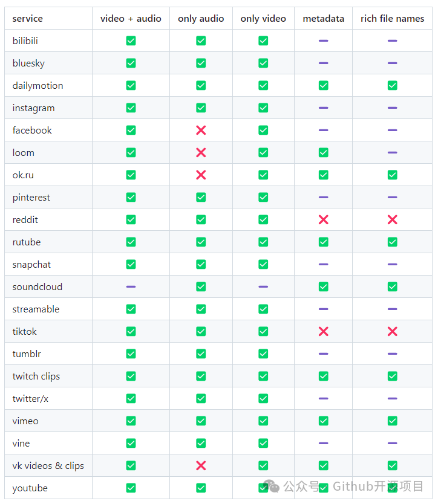Click the vimeo rich file names checkmark
The width and height of the screenshot is (438, 504).
click(x=392, y=421)
